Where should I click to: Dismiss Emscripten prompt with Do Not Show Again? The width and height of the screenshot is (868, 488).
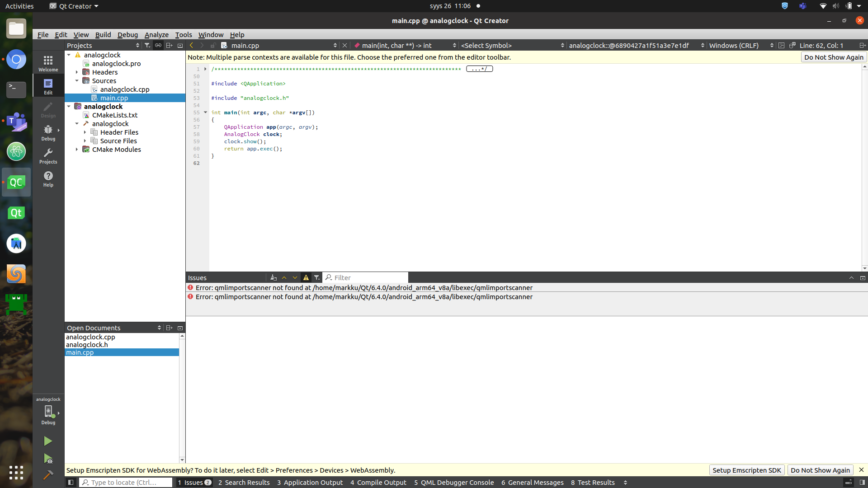820,470
